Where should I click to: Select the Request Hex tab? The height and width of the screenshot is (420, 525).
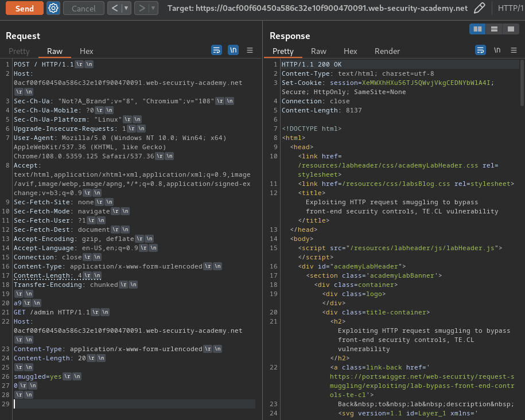[87, 51]
